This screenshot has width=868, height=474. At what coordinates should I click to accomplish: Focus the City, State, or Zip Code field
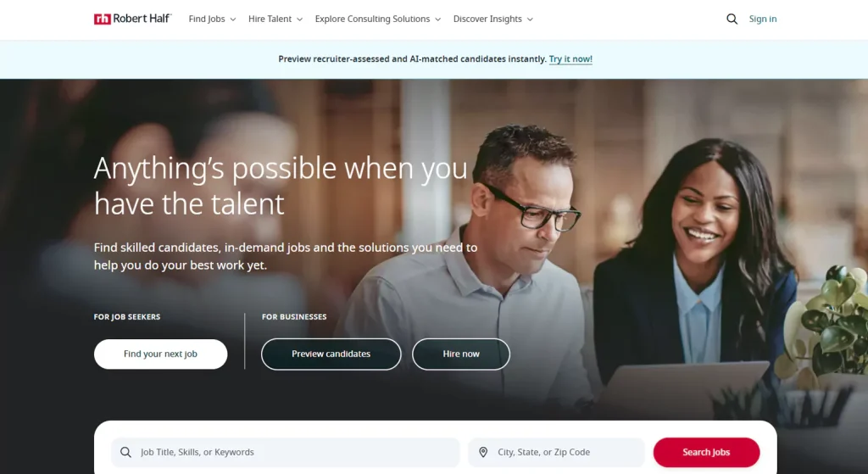(556, 453)
